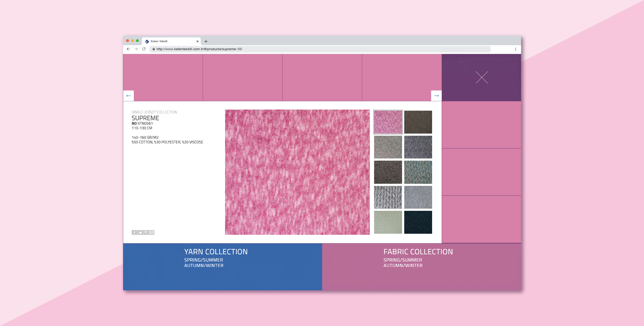Click the browser back arrow
644x326 pixels.
pyautogui.click(x=128, y=49)
